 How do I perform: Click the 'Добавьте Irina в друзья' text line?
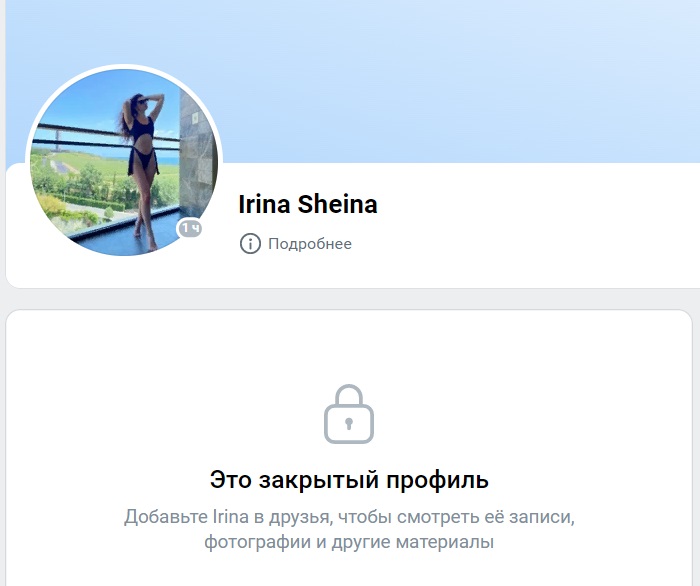349,517
